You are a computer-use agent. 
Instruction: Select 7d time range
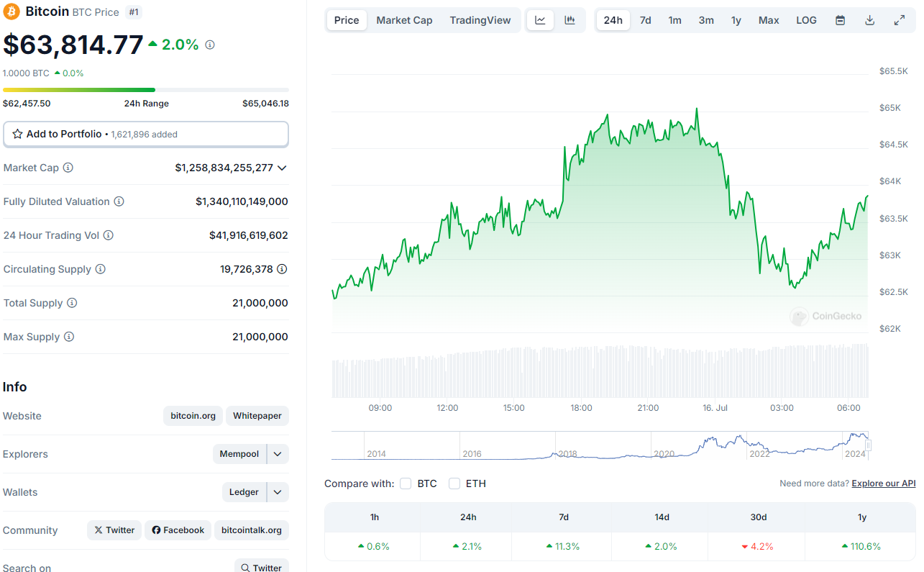tap(646, 20)
